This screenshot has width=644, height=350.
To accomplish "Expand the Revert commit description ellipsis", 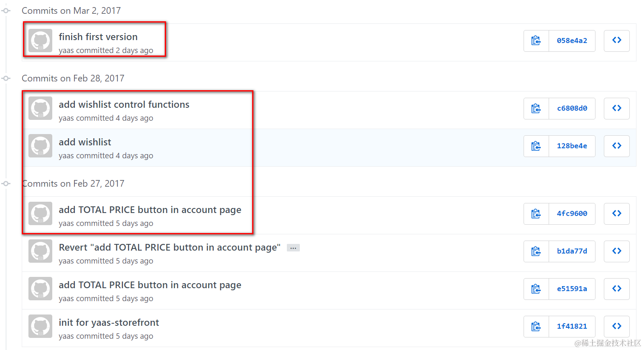I will (x=293, y=248).
